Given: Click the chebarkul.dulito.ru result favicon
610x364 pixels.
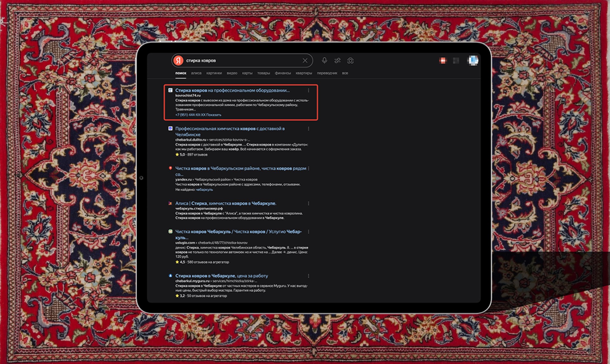Looking at the screenshot, I should (170, 128).
